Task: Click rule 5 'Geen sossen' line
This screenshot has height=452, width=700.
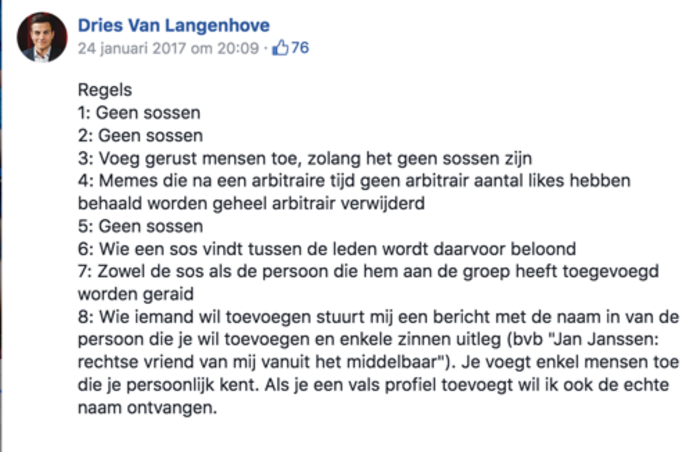Action: click(140, 226)
